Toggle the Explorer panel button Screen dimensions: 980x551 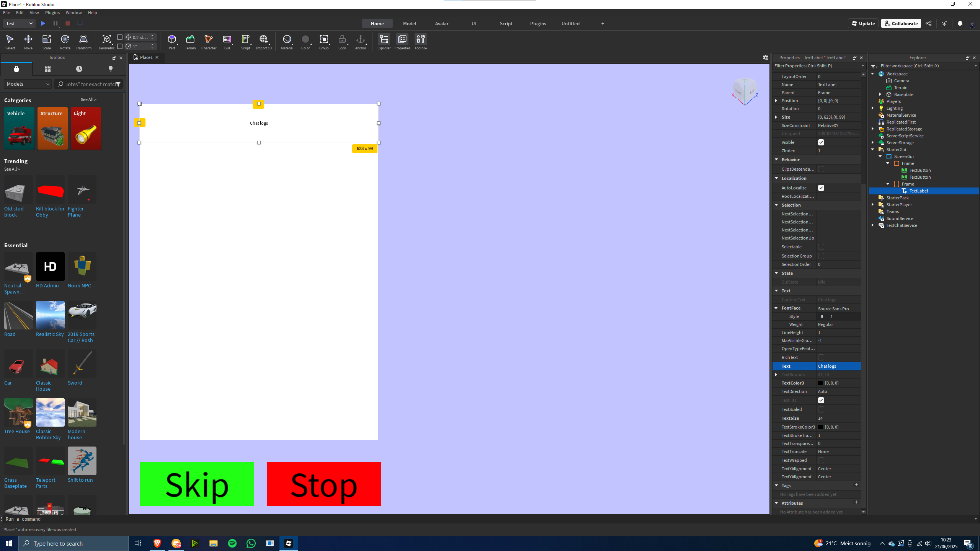[x=384, y=42]
